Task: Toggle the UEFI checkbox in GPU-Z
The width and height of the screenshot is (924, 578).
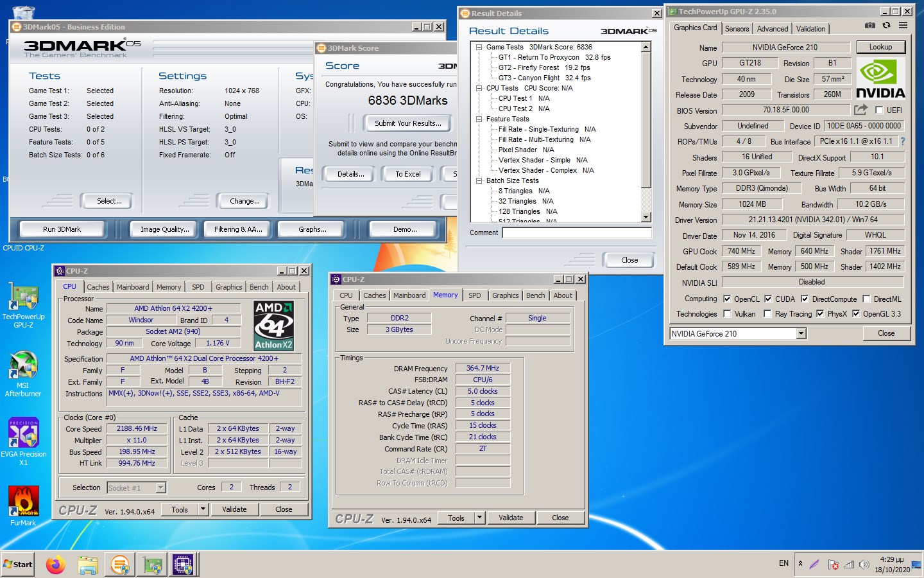Action: click(879, 110)
